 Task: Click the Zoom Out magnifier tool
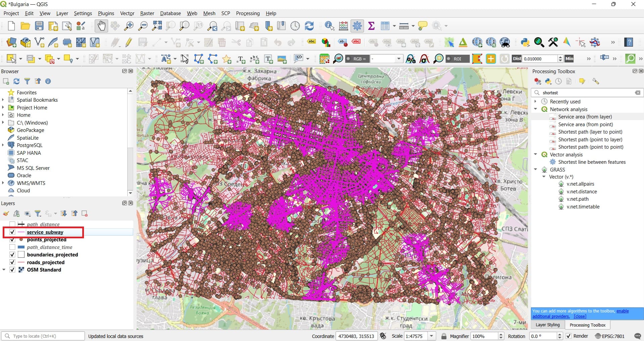143,26
